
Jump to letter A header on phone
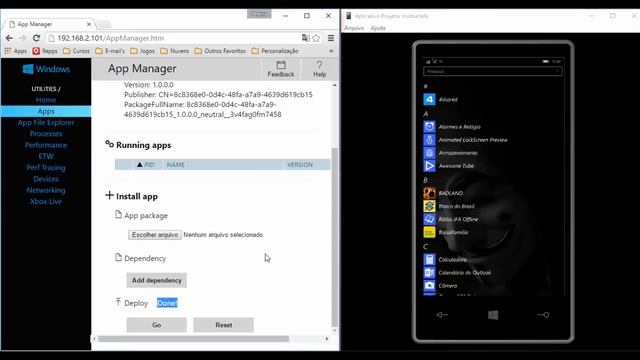tap(426, 114)
